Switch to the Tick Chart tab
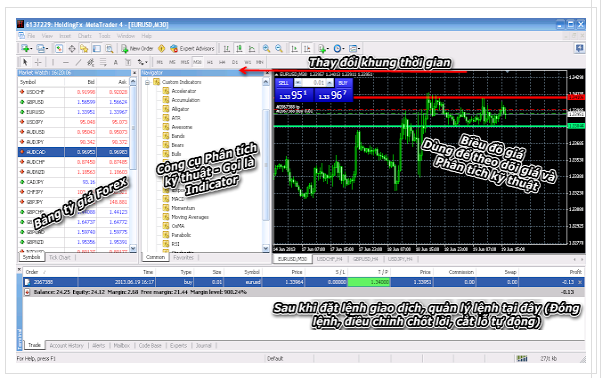This screenshot has width=603, height=378. (x=60, y=257)
